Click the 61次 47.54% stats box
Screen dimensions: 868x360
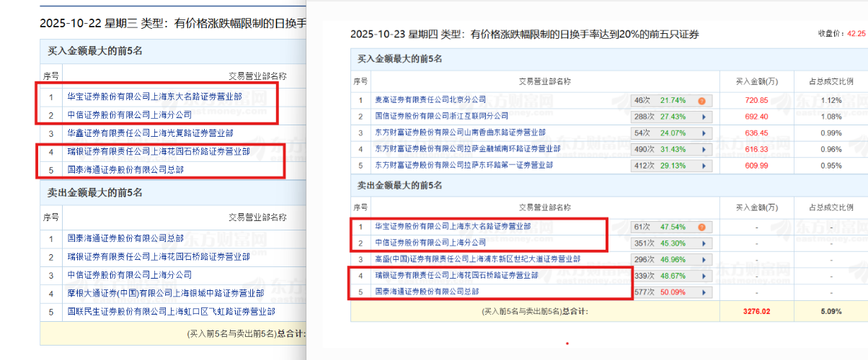click(672, 226)
